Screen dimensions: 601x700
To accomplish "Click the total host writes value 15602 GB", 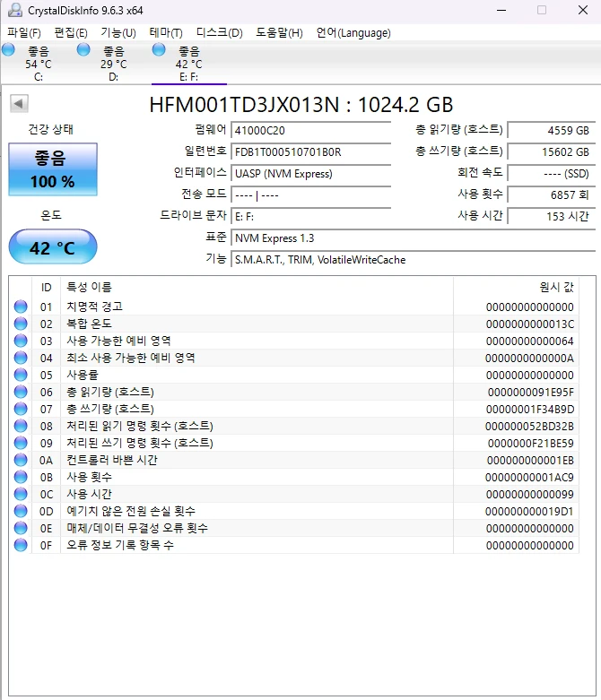I will [x=552, y=151].
